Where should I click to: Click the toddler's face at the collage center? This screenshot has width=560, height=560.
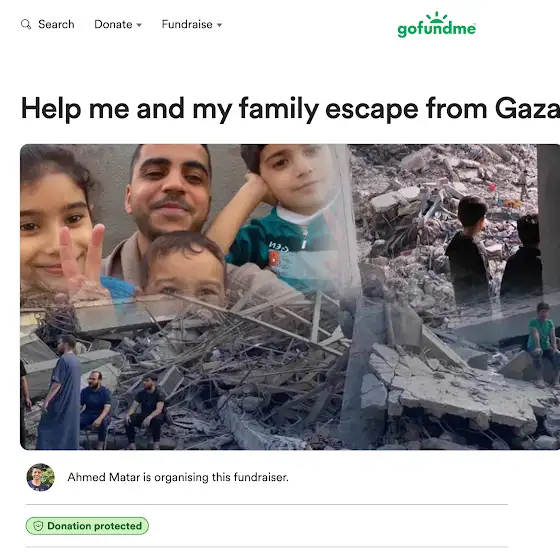click(x=186, y=266)
